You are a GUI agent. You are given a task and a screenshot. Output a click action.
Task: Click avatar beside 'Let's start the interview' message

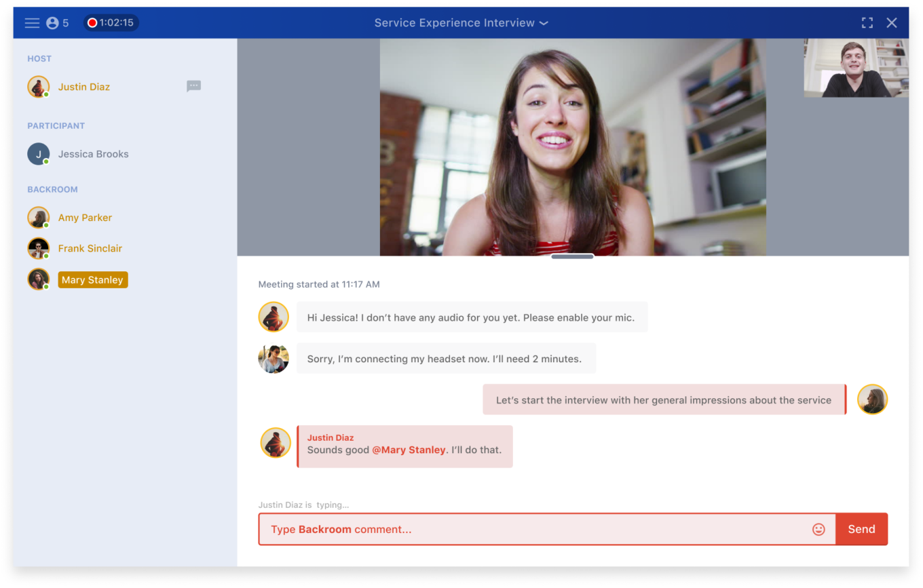[872, 399]
